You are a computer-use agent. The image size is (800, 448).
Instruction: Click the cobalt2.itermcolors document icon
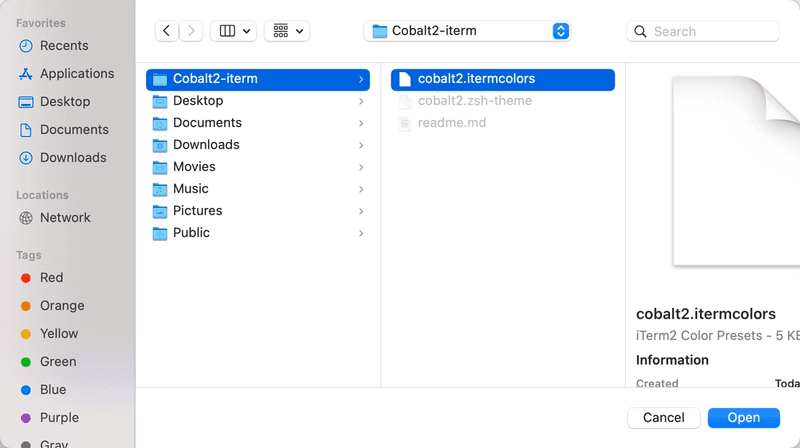tap(405, 79)
